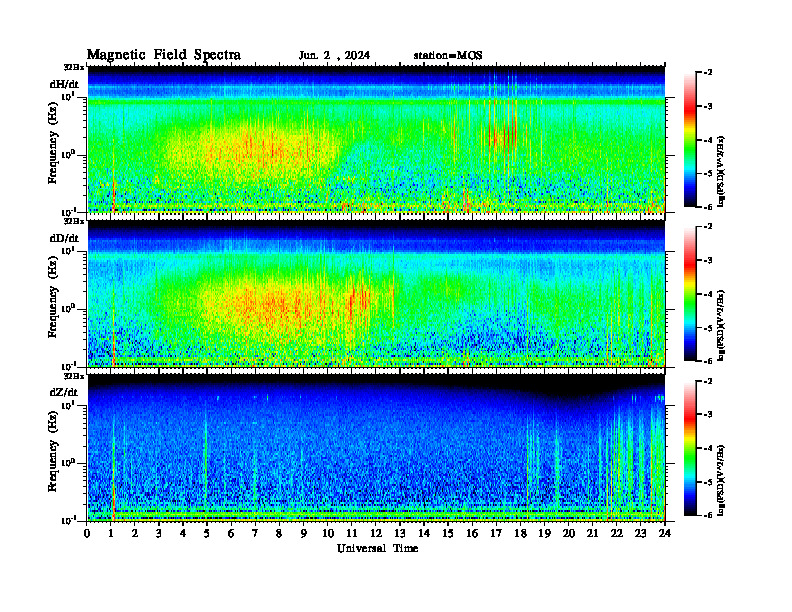
Task: Click the "-6" tick on dH/dt color scale
Action: [708, 207]
